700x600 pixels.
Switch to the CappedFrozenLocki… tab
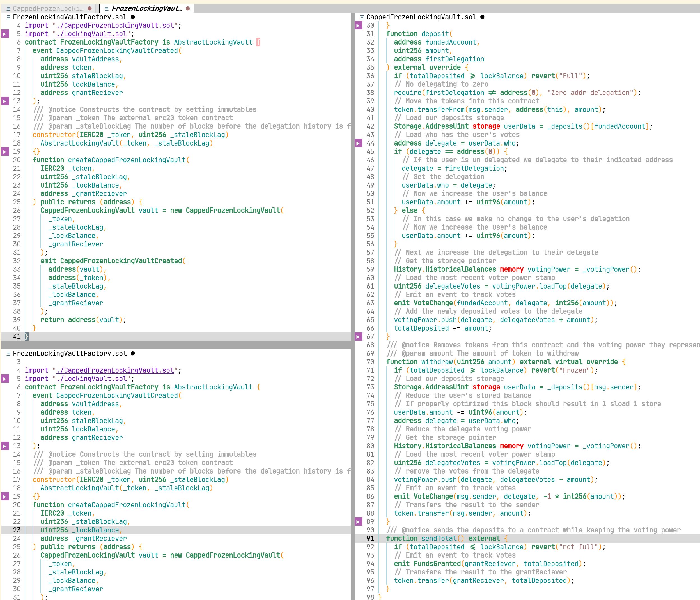coord(49,8)
